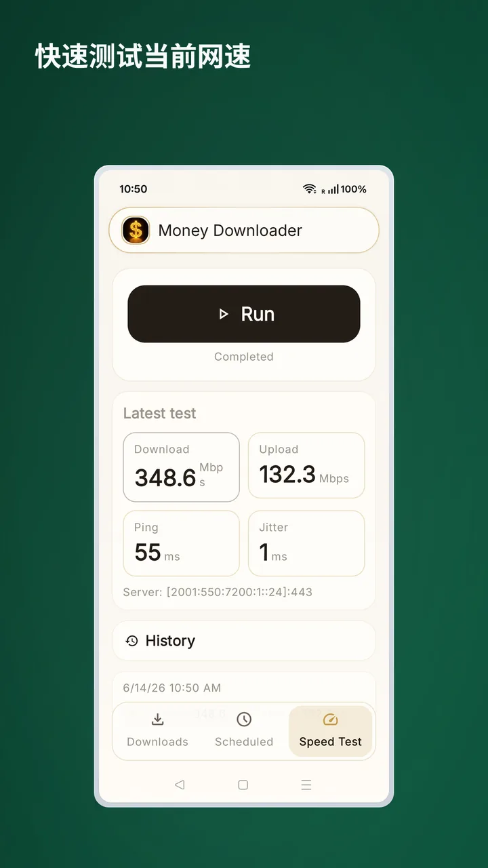
Task: Open the 6/14/26 10:50 AM history entry
Action: pyautogui.click(x=244, y=688)
